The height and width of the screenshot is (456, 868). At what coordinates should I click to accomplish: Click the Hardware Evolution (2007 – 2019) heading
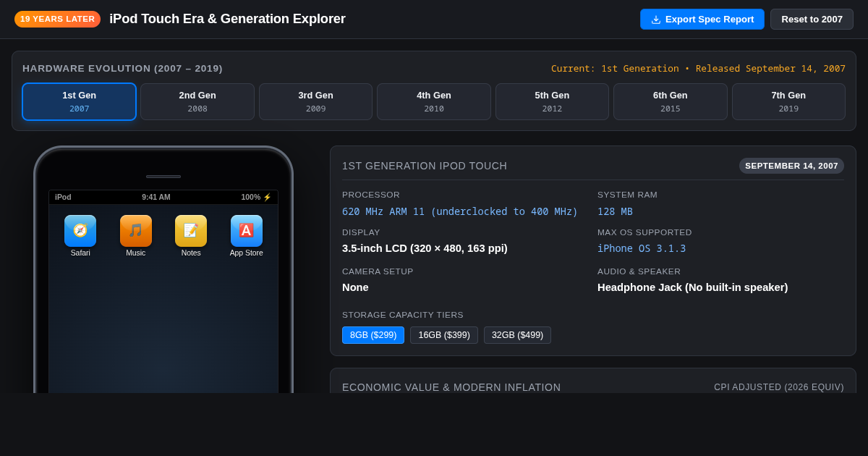[x=122, y=69]
